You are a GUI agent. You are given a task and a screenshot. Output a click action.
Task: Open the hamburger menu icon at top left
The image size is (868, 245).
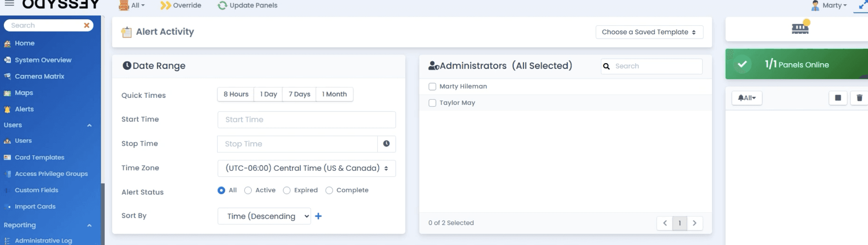9,4
